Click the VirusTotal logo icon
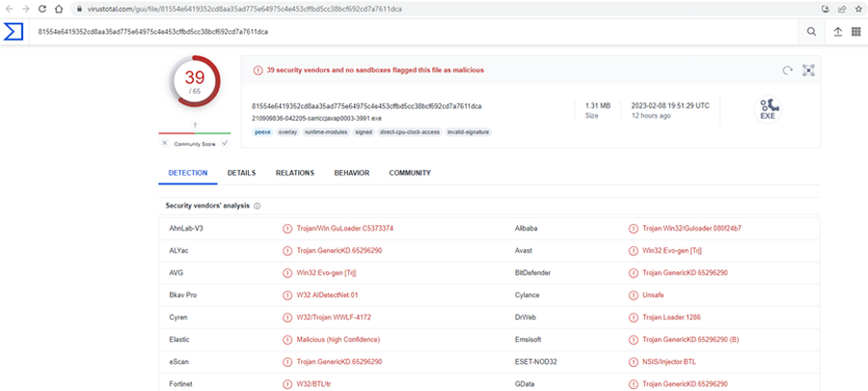 pos(14,32)
